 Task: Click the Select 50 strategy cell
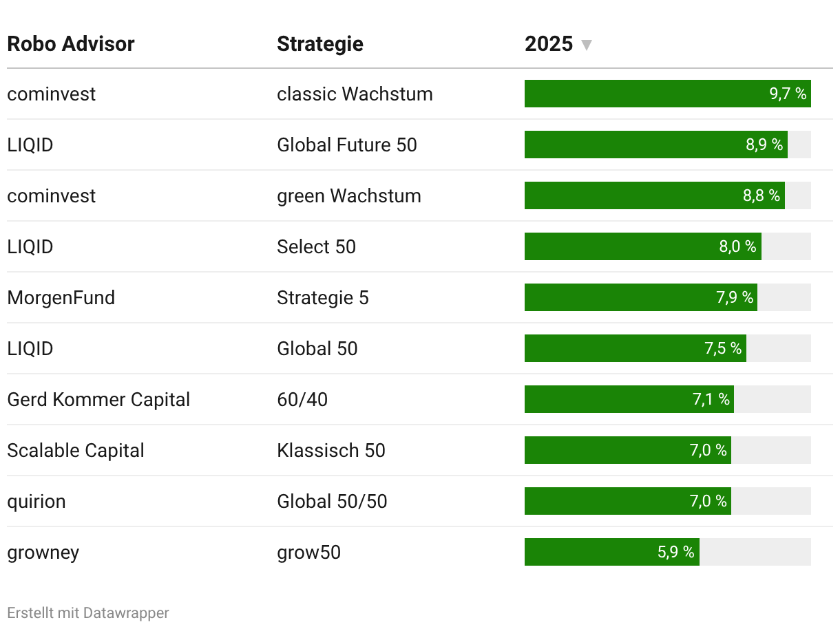click(316, 246)
